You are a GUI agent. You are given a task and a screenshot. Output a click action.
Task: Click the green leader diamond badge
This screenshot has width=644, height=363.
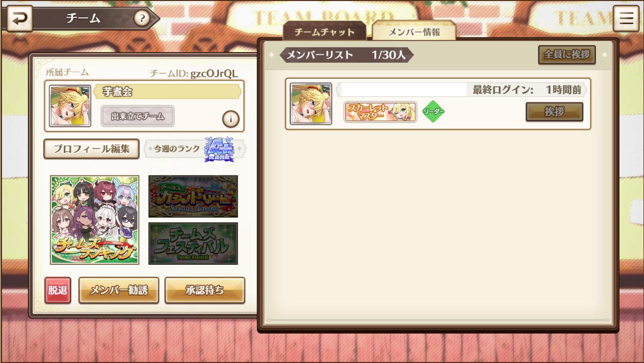click(x=434, y=111)
